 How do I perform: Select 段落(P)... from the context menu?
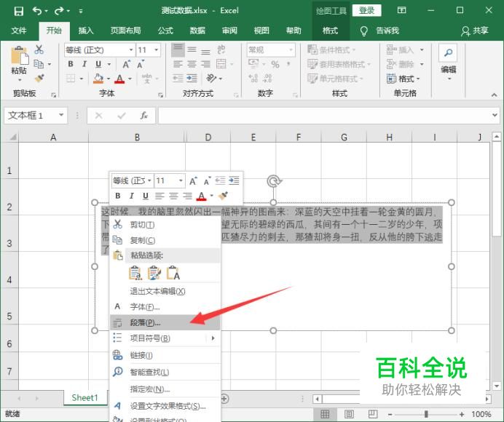146,322
